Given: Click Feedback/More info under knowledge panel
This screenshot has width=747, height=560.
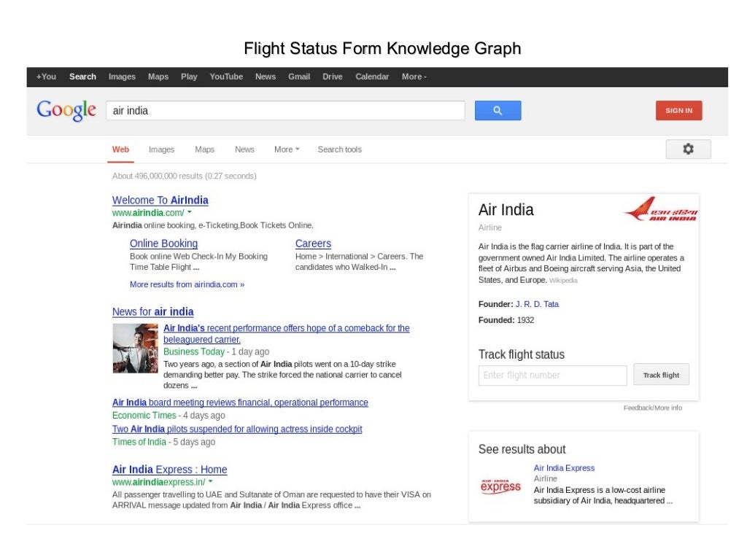Looking at the screenshot, I should (653, 408).
